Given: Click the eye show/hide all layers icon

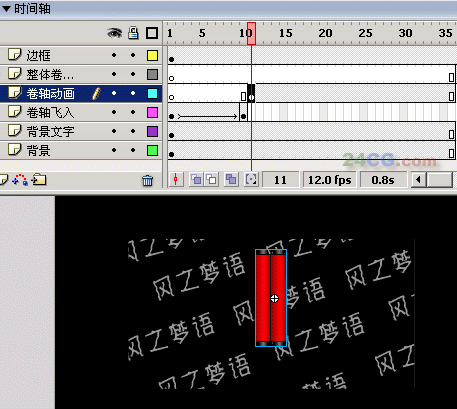Looking at the screenshot, I should coord(114,33).
